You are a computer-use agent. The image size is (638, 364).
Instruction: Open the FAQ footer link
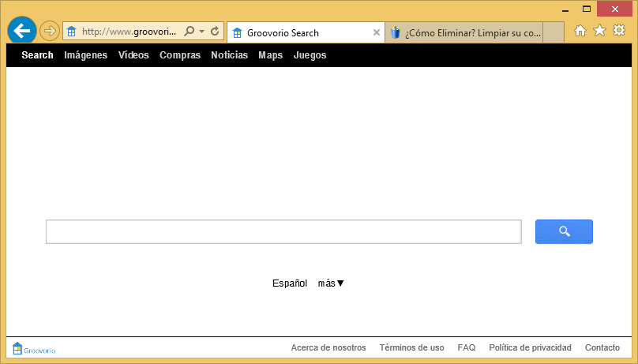467,347
